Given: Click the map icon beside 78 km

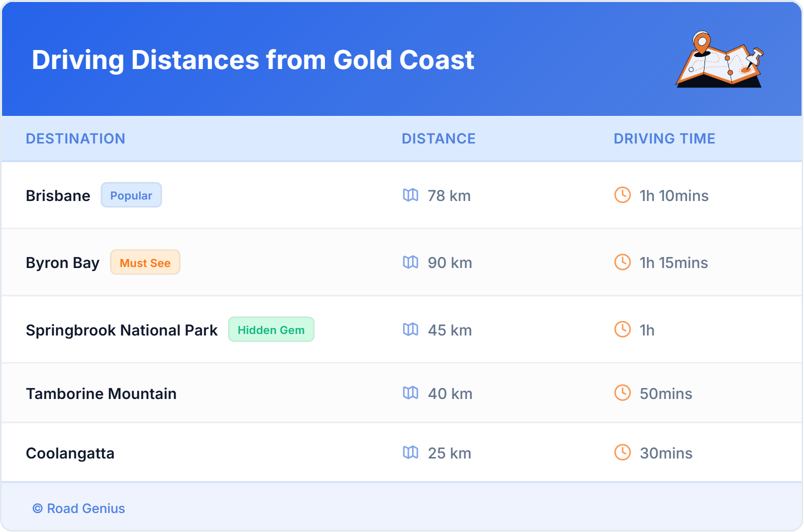Looking at the screenshot, I should (410, 195).
